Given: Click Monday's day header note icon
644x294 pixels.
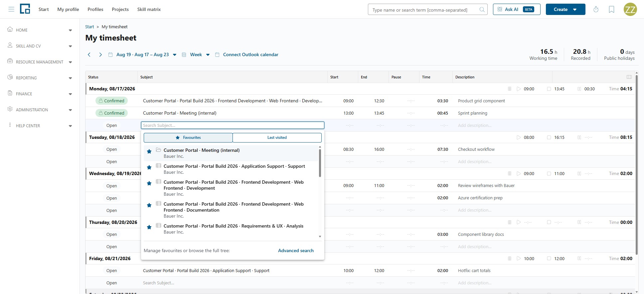Looking at the screenshot, I should [x=509, y=89].
